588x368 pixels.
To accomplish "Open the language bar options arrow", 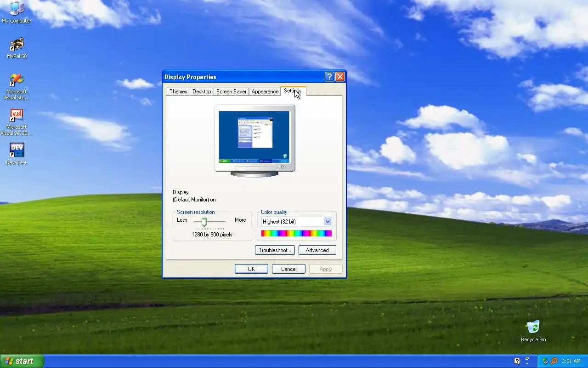I will pos(527,363).
